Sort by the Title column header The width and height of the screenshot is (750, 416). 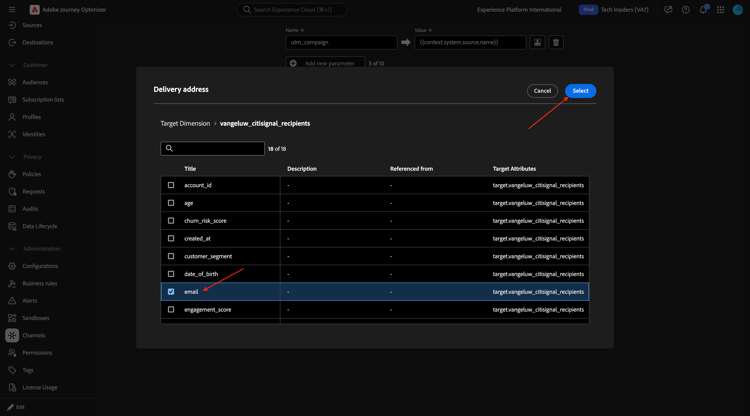pyautogui.click(x=190, y=169)
